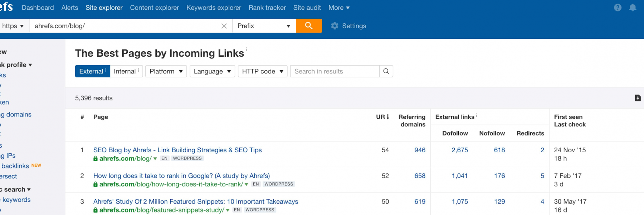Switch to the Internal links toggle
The height and width of the screenshot is (215, 644).
click(x=126, y=71)
